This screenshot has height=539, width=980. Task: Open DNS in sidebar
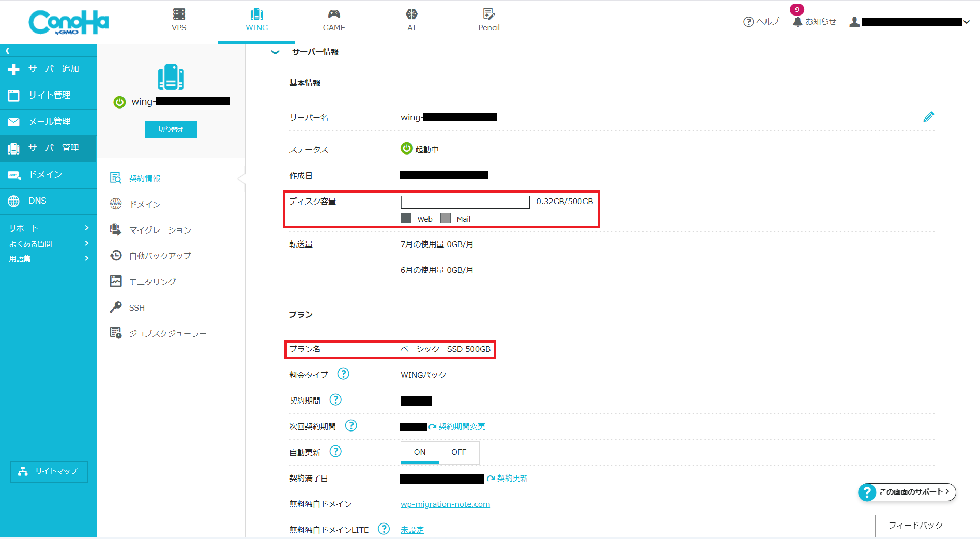49,201
